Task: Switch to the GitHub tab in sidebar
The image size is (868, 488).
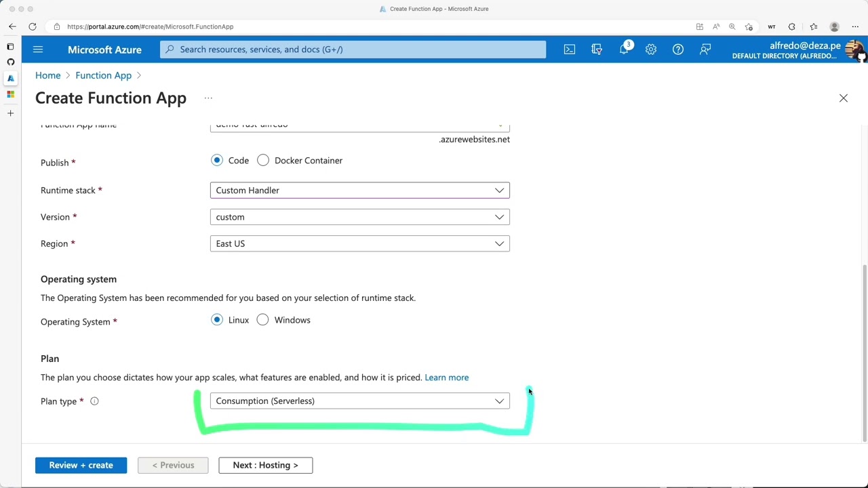Action: (x=10, y=62)
